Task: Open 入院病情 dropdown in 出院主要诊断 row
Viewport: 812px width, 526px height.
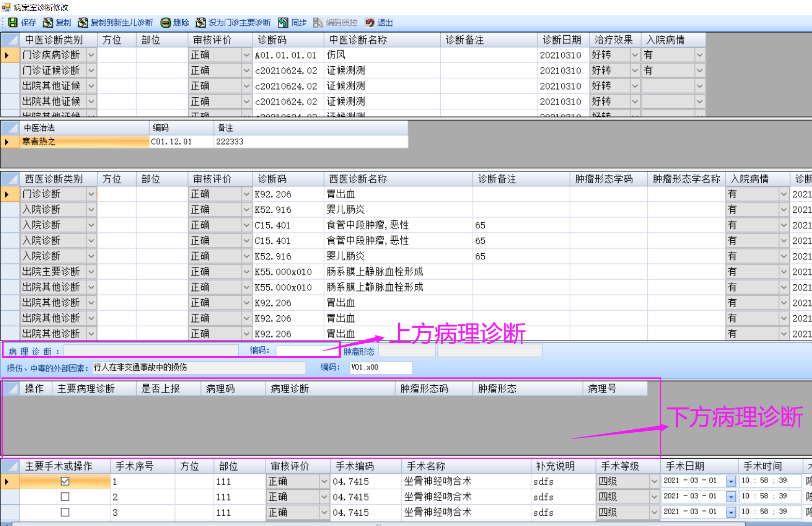Action: 784,272
